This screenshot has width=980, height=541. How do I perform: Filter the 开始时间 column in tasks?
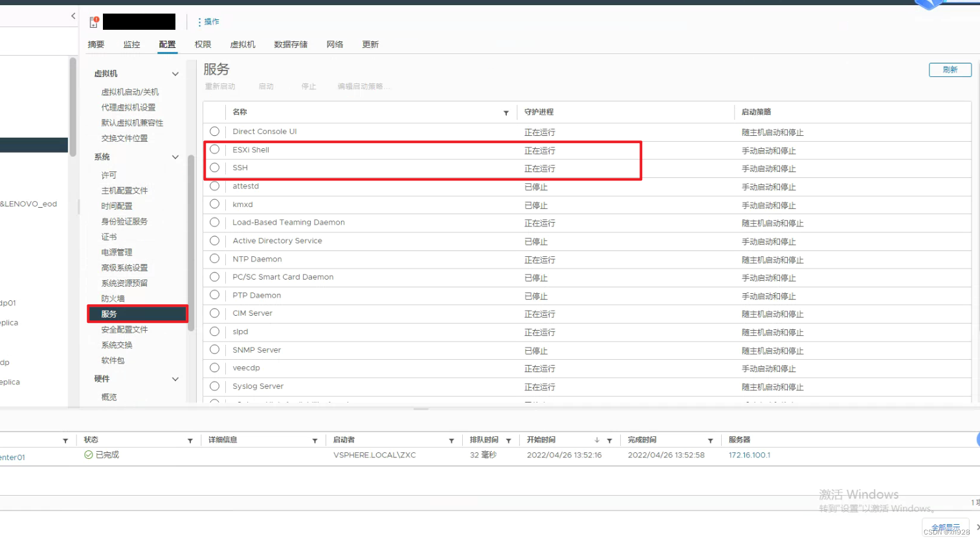tap(610, 441)
